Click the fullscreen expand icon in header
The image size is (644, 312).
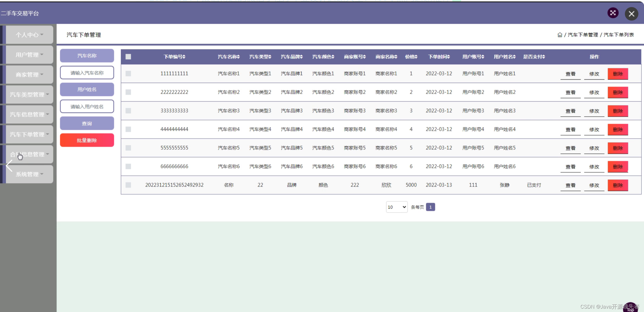613,13
